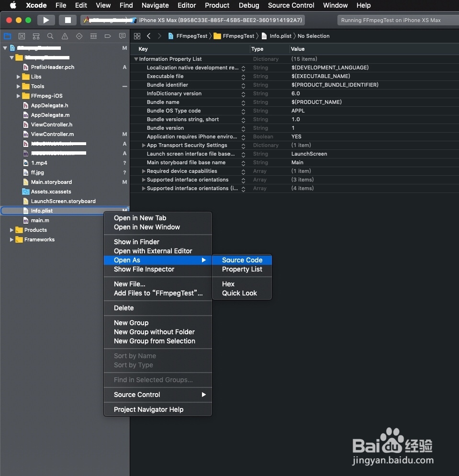Choose Hex in Open As submenu

242,284
